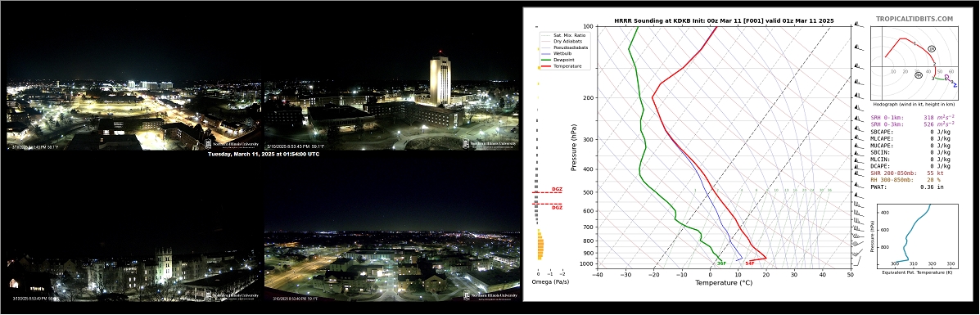
Task: Click the TROPICALTIDBITS.COM watermark
Action: click(x=914, y=20)
